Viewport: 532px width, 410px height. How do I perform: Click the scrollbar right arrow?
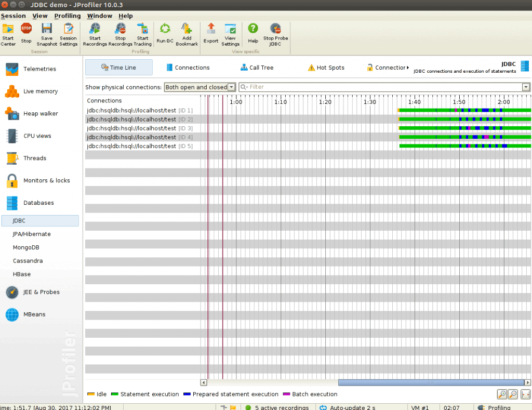(x=528, y=382)
